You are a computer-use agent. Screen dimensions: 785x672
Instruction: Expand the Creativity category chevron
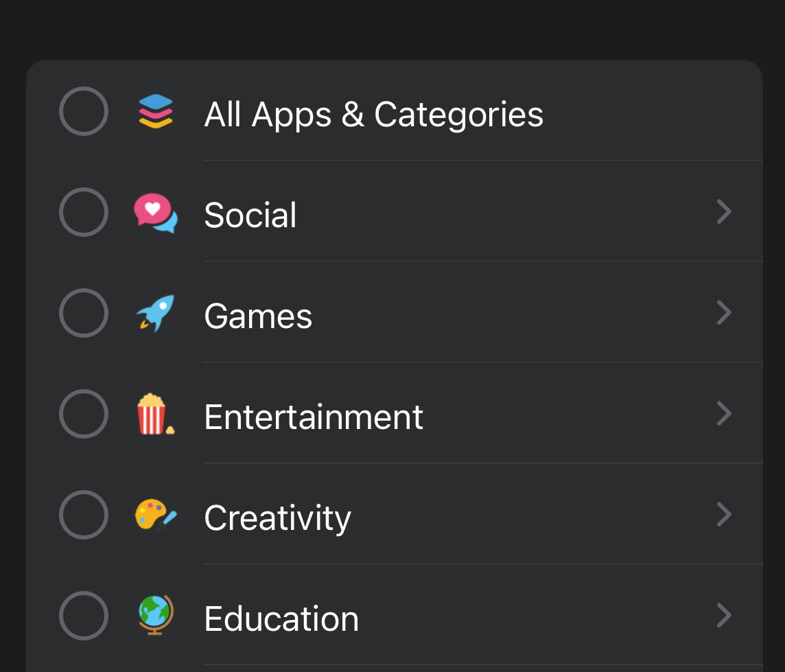723,515
